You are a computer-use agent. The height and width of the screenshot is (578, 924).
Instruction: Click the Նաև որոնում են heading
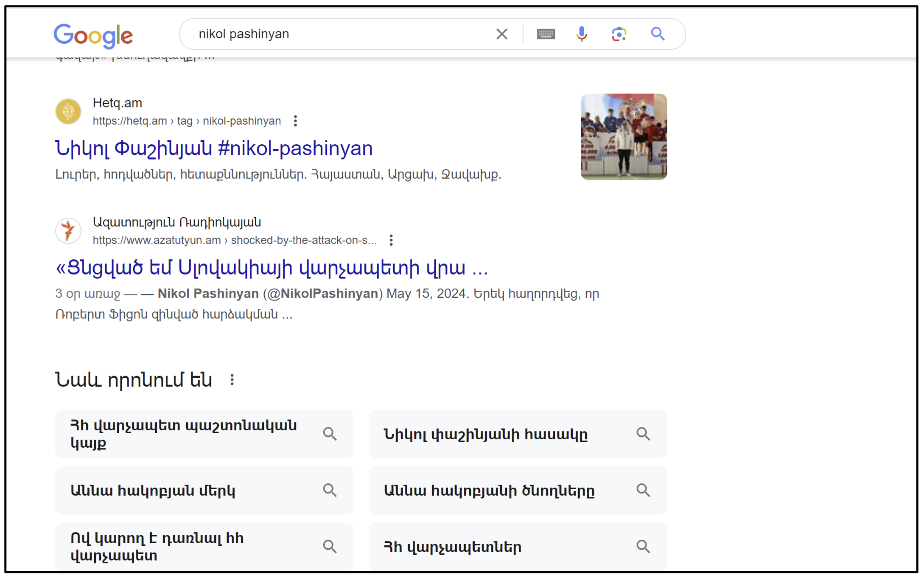pos(134,380)
